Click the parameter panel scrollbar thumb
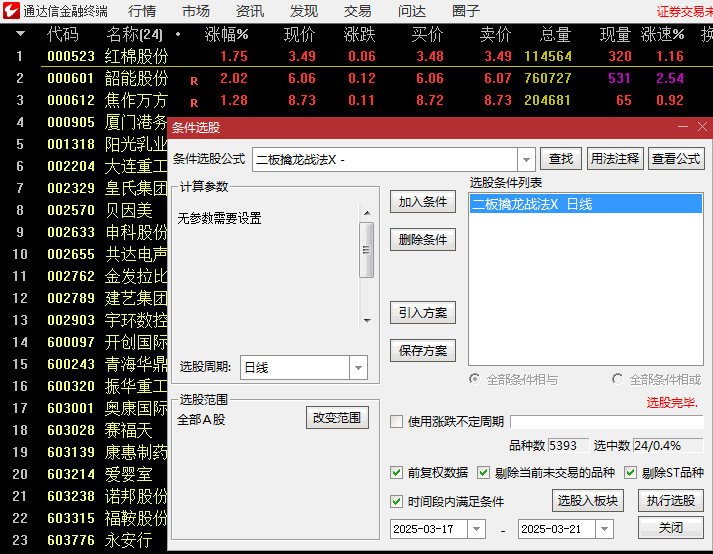Viewport: 713px width, 554px height. pos(367,250)
